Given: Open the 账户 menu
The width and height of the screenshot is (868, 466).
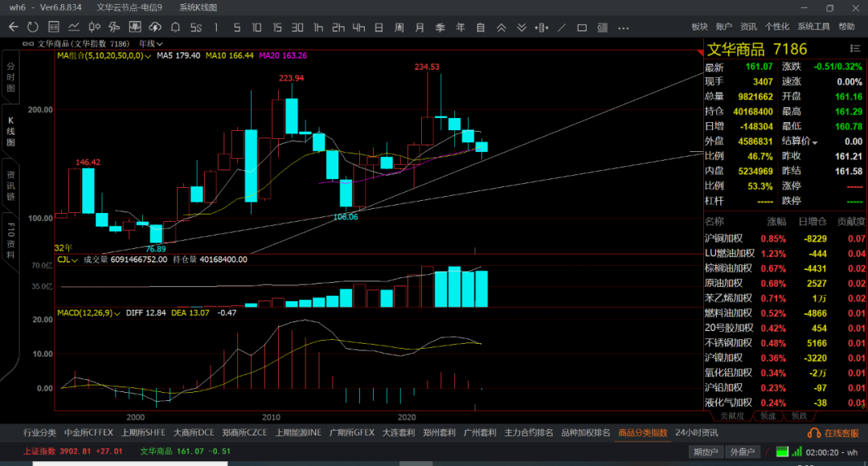Looking at the screenshot, I should 723,27.
